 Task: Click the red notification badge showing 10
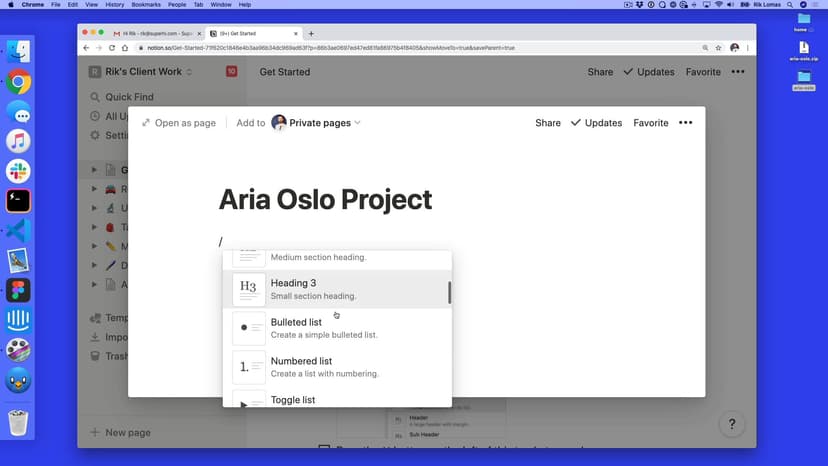231,72
